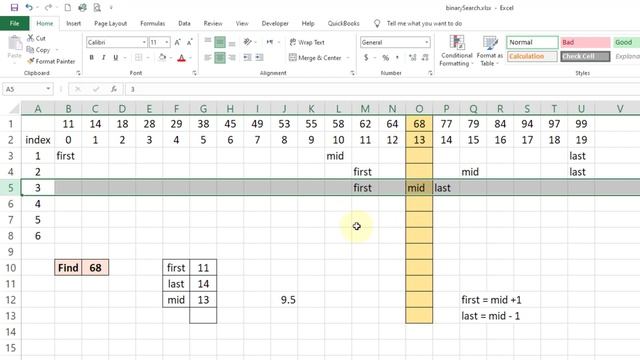Apply comma style

coord(398,58)
